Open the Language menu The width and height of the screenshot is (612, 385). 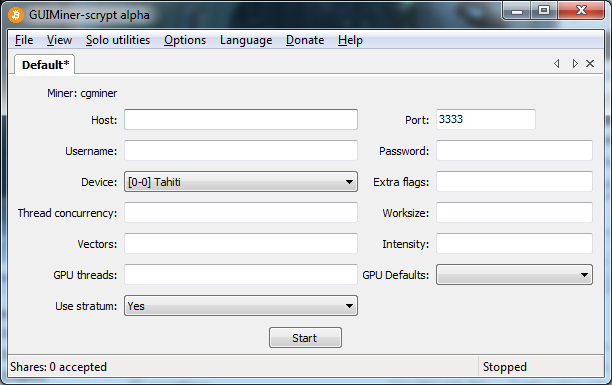[246, 40]
